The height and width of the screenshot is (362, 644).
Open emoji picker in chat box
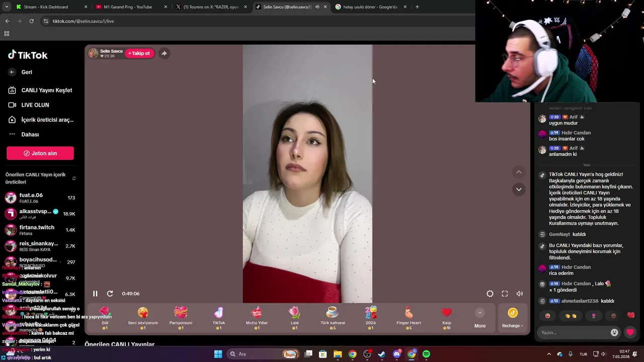click(614, 332)
